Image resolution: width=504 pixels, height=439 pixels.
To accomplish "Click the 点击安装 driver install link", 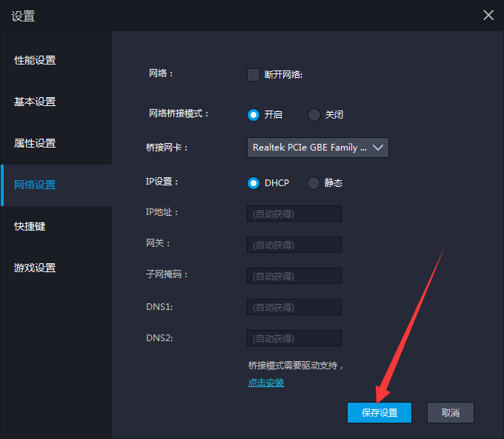I will pos(266,383).
